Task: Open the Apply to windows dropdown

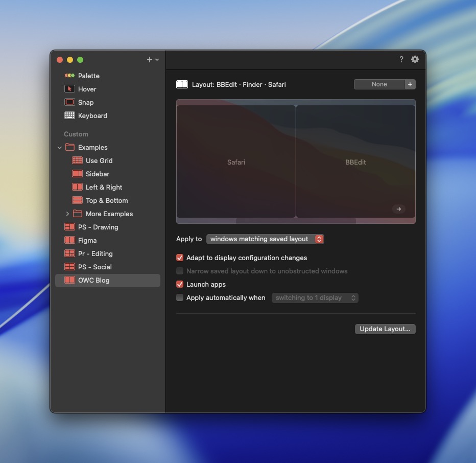Action: [x=265, y=239]
